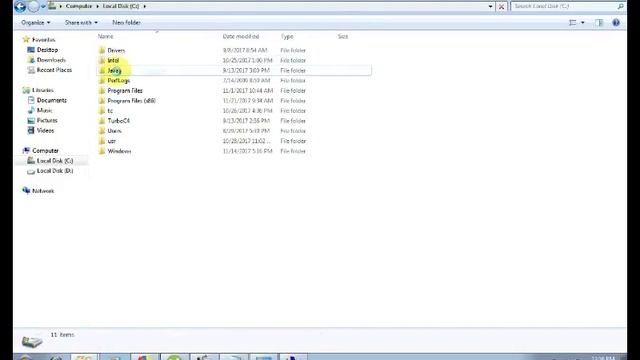Click the drive icon in the details pane
Viewport: 640px width, 360px height.
[x=32, y=342]
